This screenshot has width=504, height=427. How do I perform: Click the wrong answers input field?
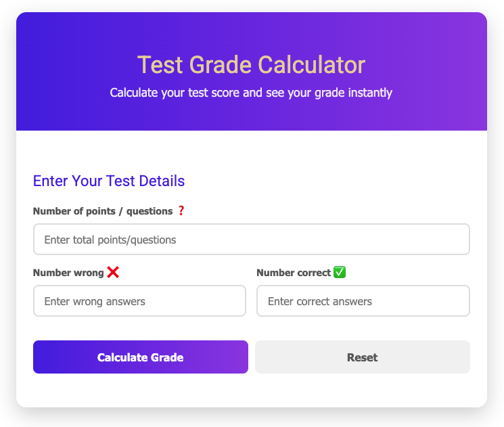[139, 301]
